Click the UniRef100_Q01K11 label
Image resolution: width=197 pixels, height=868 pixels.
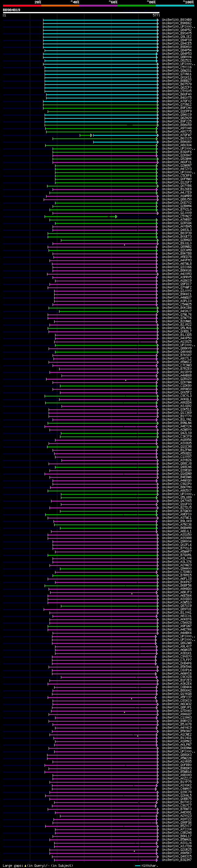click(177, 78)
